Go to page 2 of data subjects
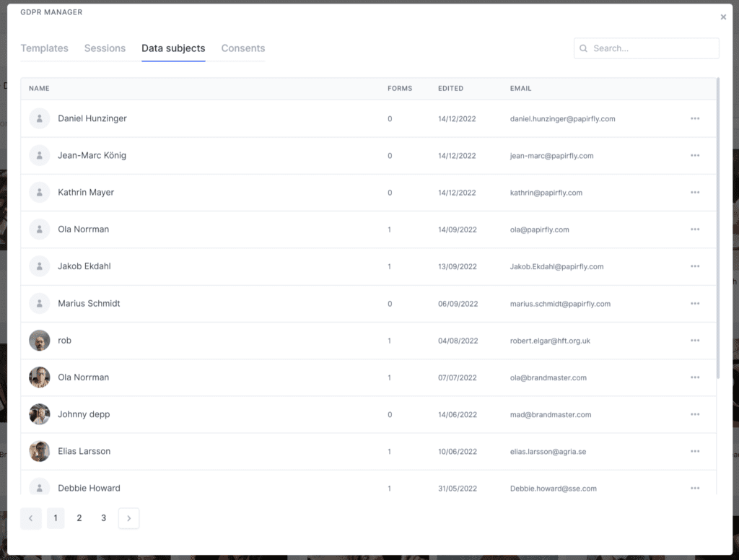This screenshot has height=560, width=739. coord(79,518)
